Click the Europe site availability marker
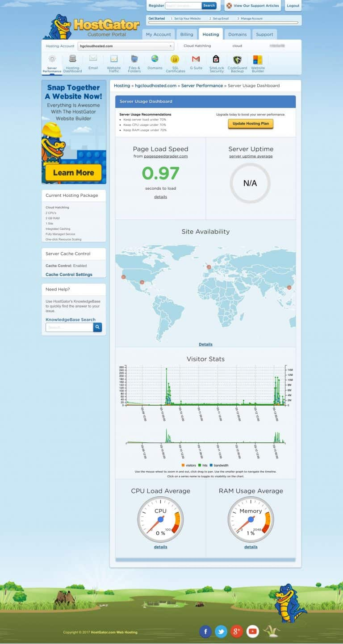The height and width of the screenshot is (644, 343). (209, 267)
